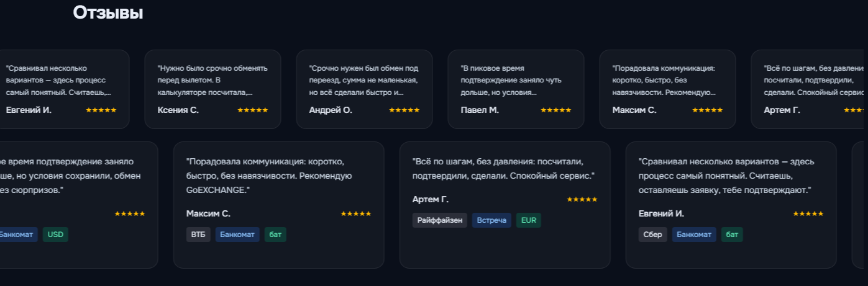Open Андрей О. review about moving exchange
The height and width of the screenshot is (286, 868).
pos(364,80)
